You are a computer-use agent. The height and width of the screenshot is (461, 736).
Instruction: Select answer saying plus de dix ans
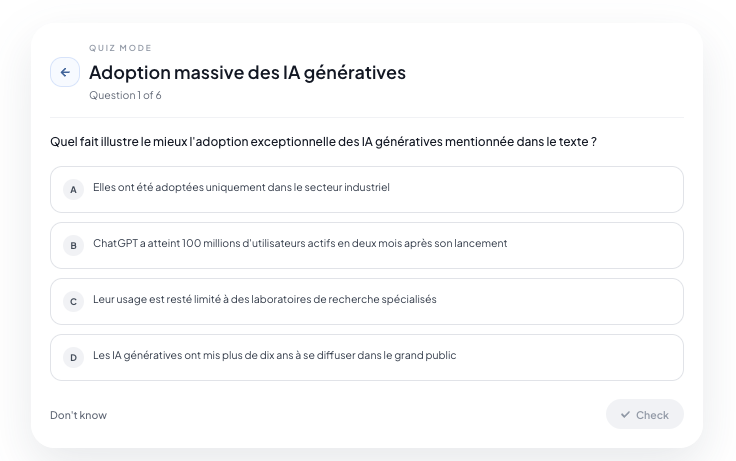367,357
